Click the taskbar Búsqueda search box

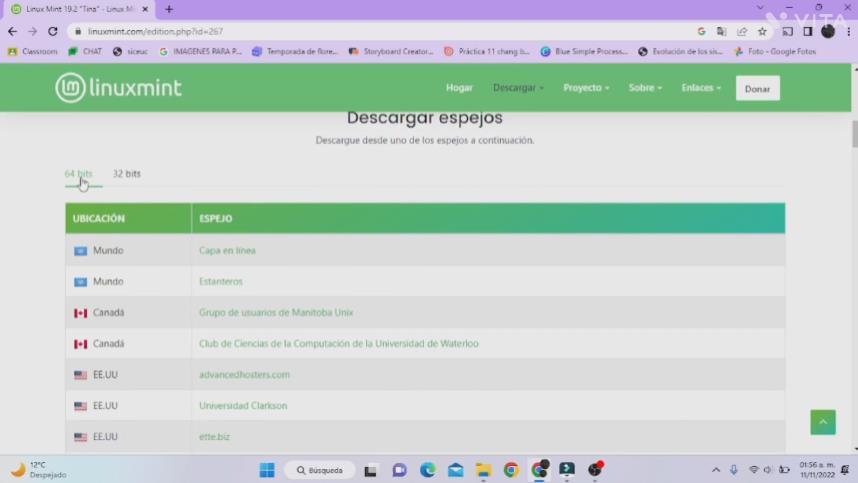pyautogui.click(x=320, y=470)
